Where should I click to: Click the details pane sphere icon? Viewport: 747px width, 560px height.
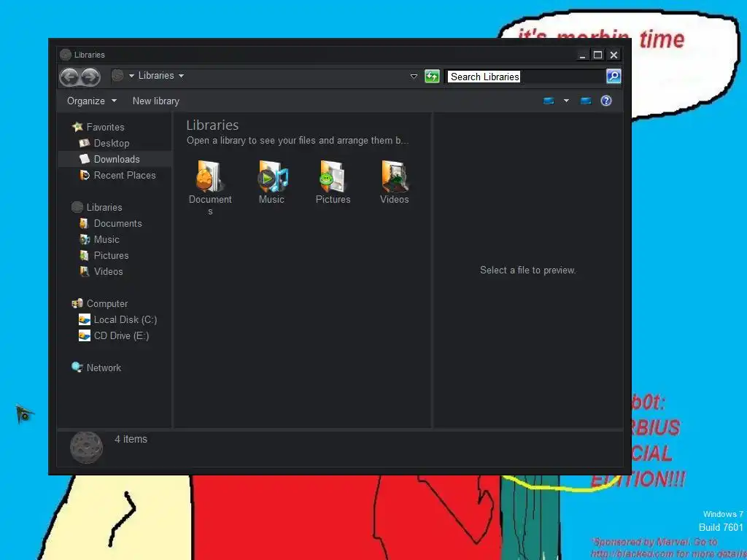86,447
